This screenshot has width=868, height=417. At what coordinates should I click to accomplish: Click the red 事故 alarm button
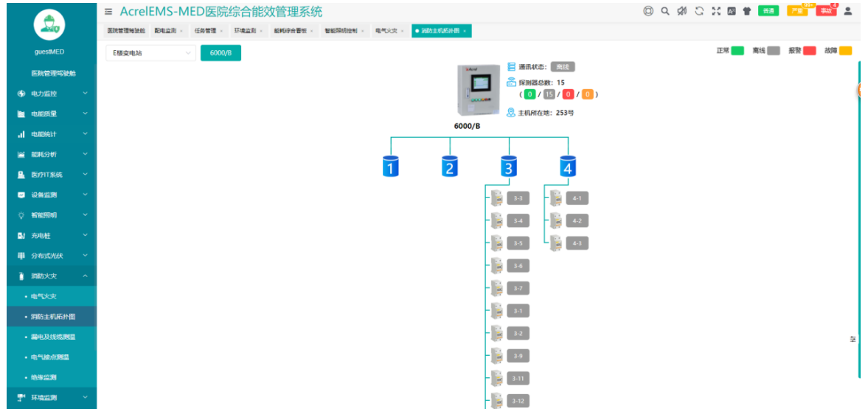point(826,11)
